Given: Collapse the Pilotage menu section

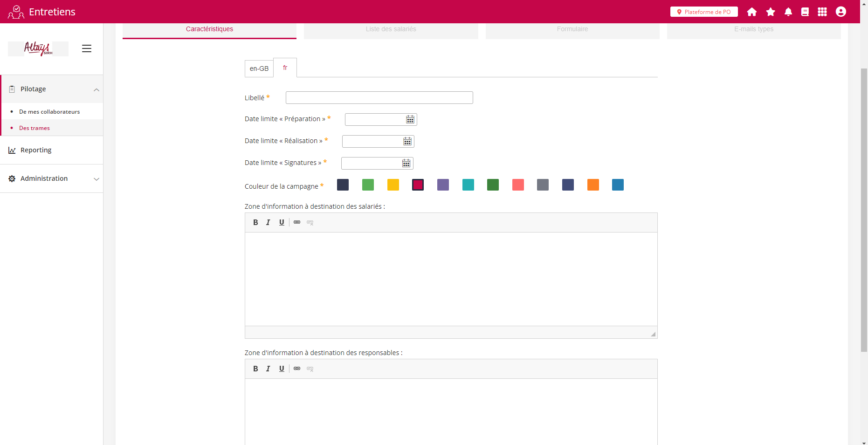Looking at the screenshot, I should (96, 89).
